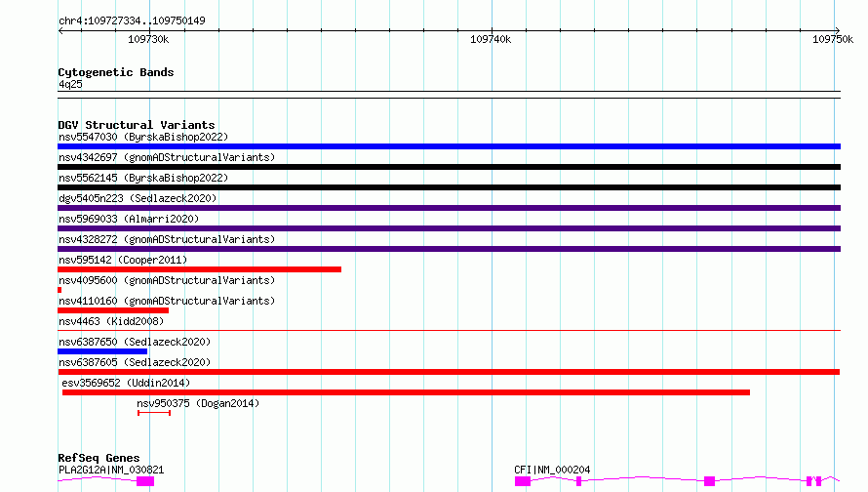The width and height of the screenshot is (868, 492).
Task: Select the nsv6387605 (Sedlazeck2020) label
Action: 135,362
